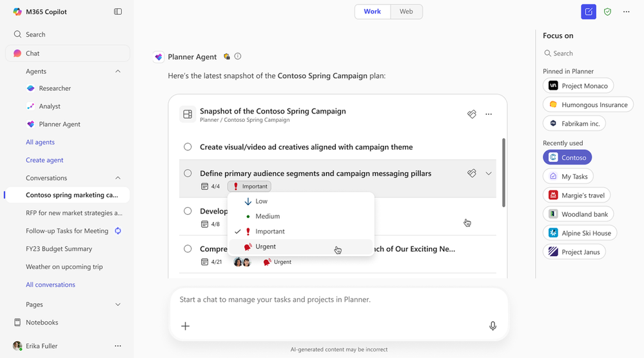Click the plus attach icon in chat box
This screenshot has width=644, height=358.
coord(186,326)
